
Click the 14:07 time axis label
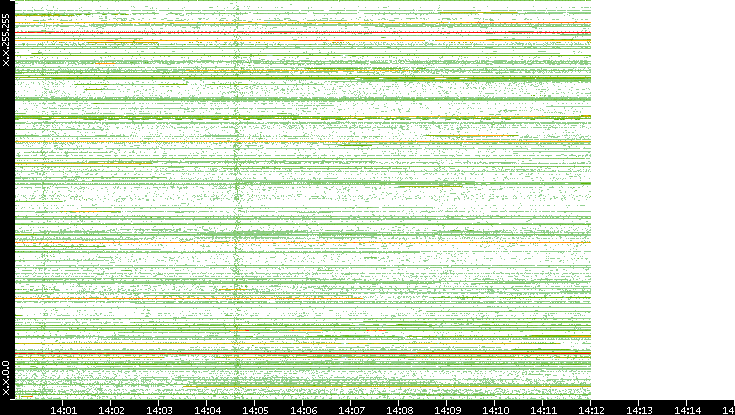351,410
